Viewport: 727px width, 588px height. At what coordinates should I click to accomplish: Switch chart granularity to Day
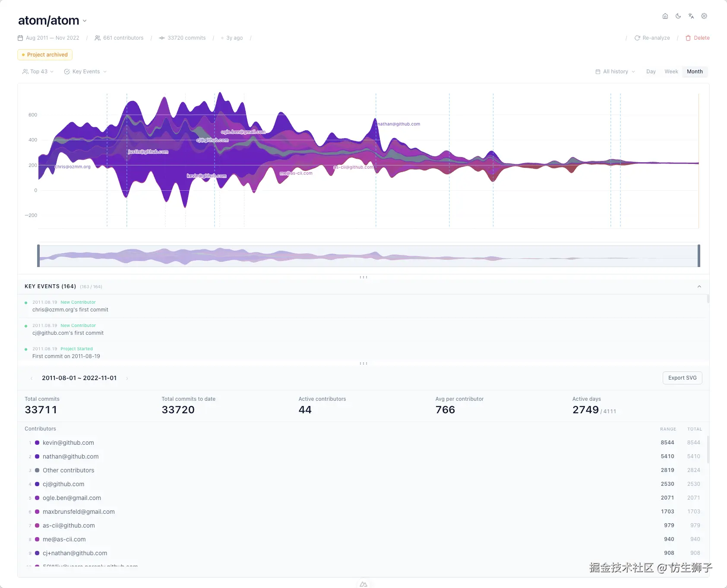click(651, 72)
